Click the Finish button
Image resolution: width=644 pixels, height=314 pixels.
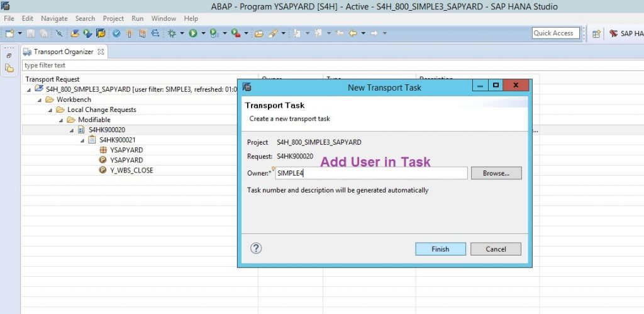440,249
